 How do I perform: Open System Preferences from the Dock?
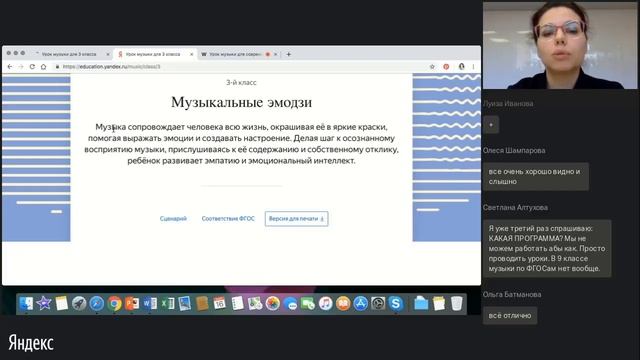point(378,304)
